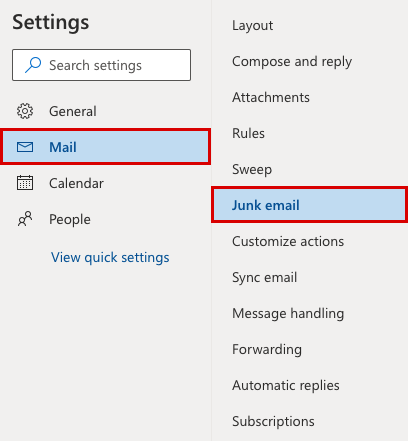Viewport: 408px width, 441px height.
Task: Click the Calendar grid icon
Action: pyautogui.click(x=25, y=183)
